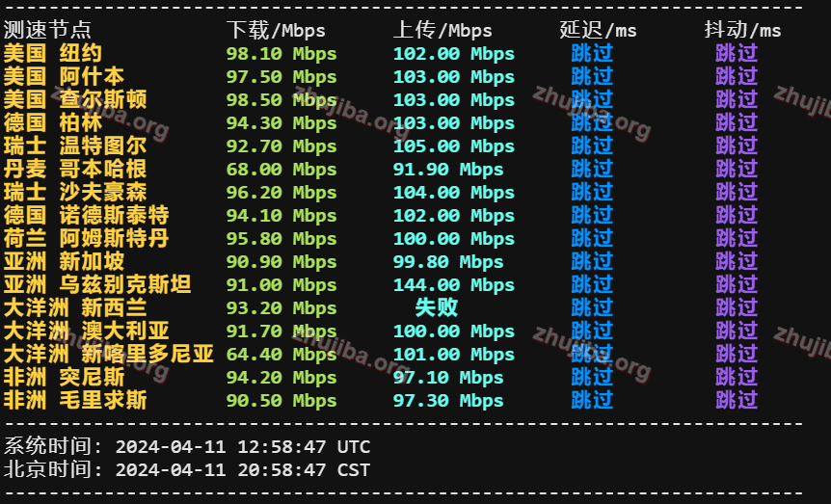
Task: Select download value 97.50 Mbps
Action: 281,77
